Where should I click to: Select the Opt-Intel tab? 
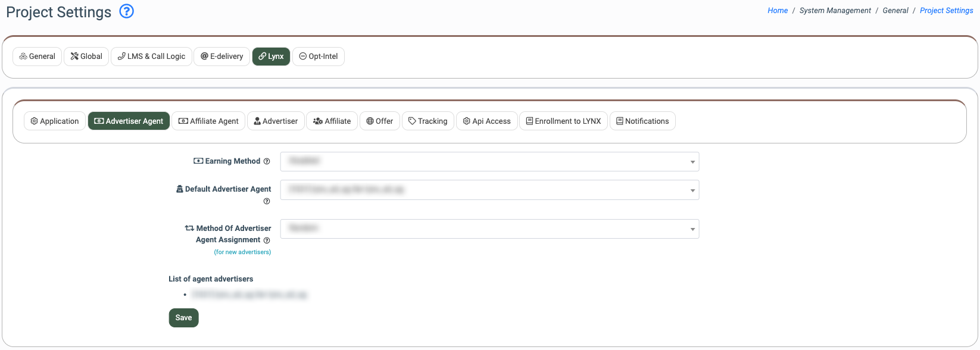coord(319,57)
